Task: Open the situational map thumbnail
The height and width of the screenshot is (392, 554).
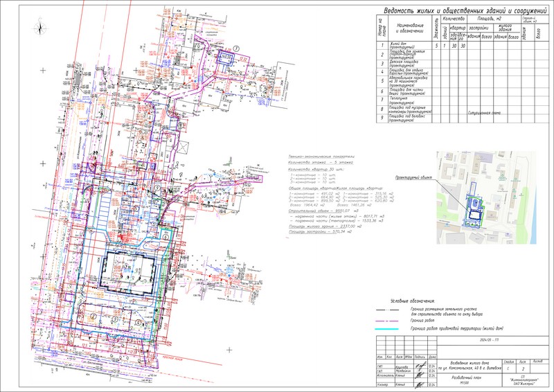Action: (486, 197)
